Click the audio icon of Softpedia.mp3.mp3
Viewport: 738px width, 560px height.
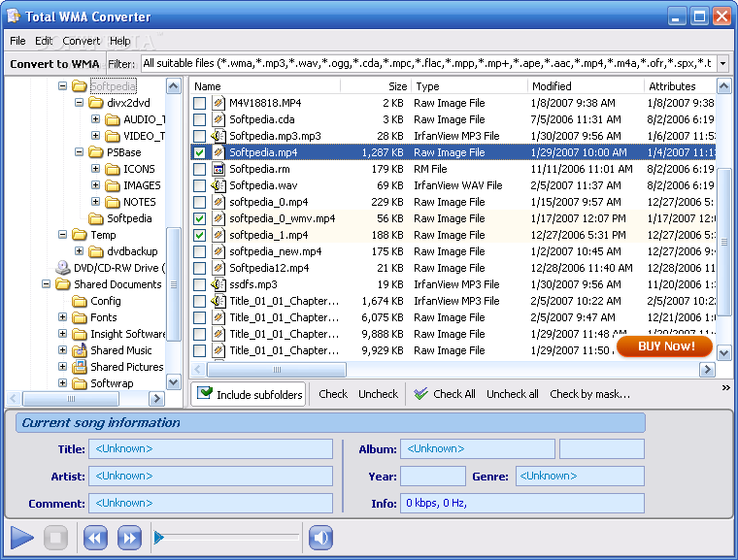218,136
